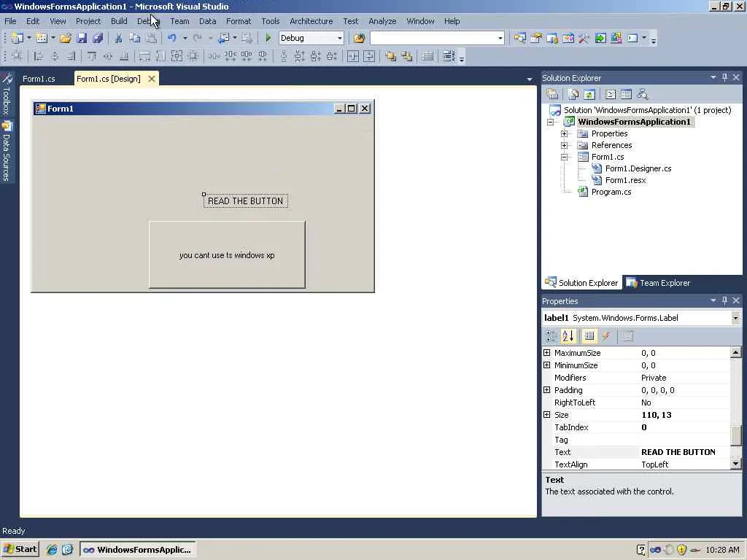Click the 'you cant use ts windows xp' button
The image size is (747, 560).
(x=227, y=254)
